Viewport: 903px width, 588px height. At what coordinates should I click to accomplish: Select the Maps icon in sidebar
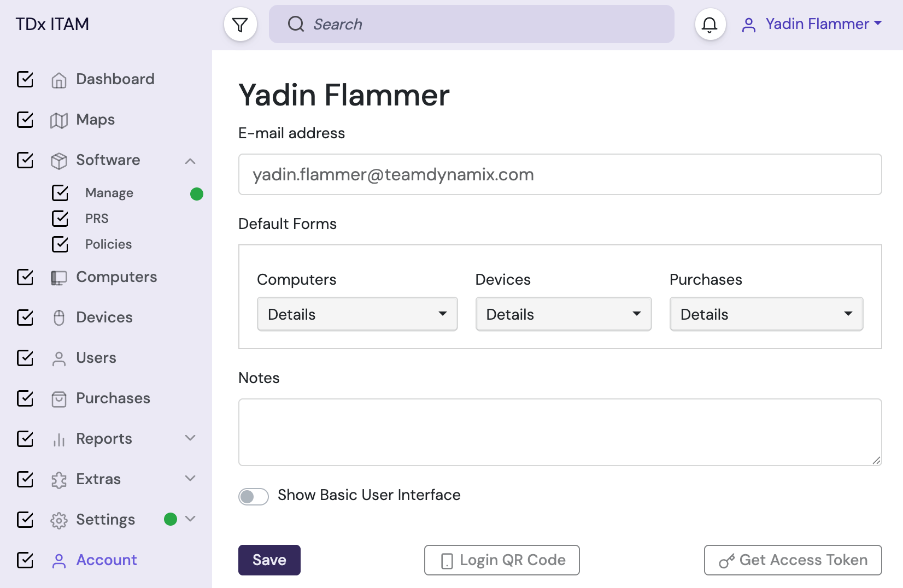click(59, 120)
